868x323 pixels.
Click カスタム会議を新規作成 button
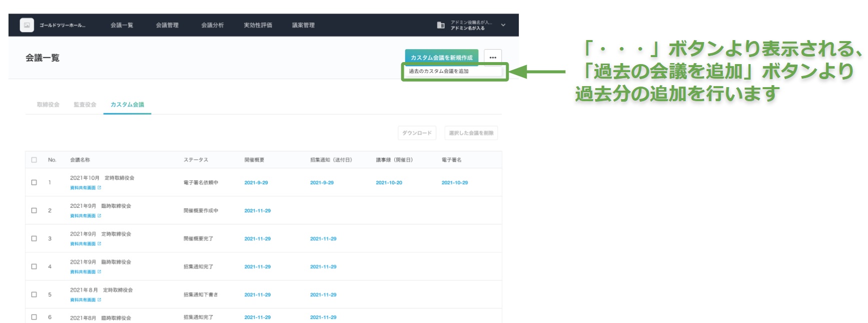(x=441, y=58)
